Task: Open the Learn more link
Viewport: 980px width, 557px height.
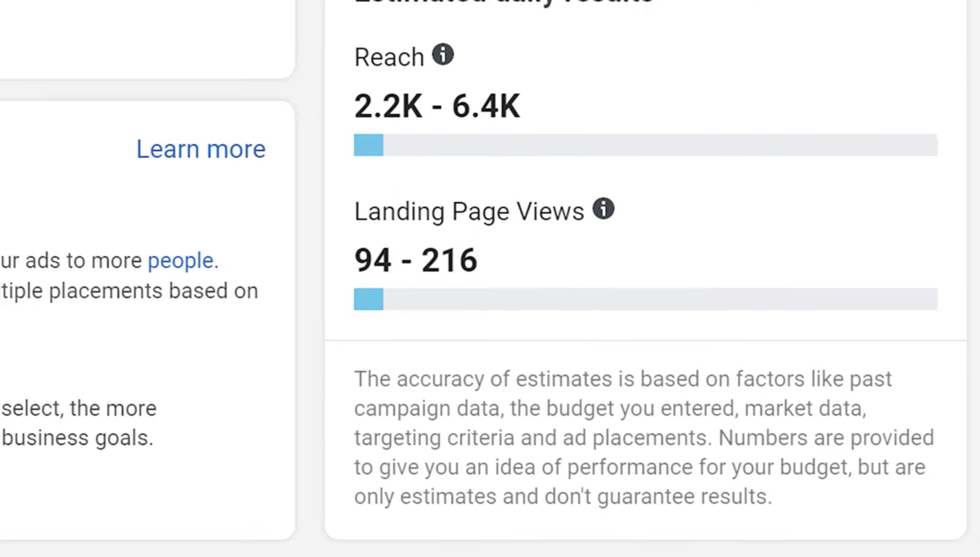Action: tap(201, 149)
